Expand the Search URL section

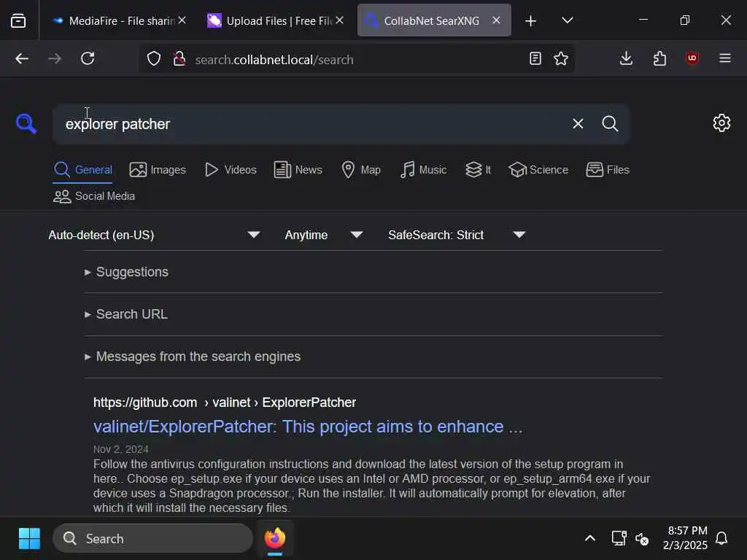(x=126, y=314)
